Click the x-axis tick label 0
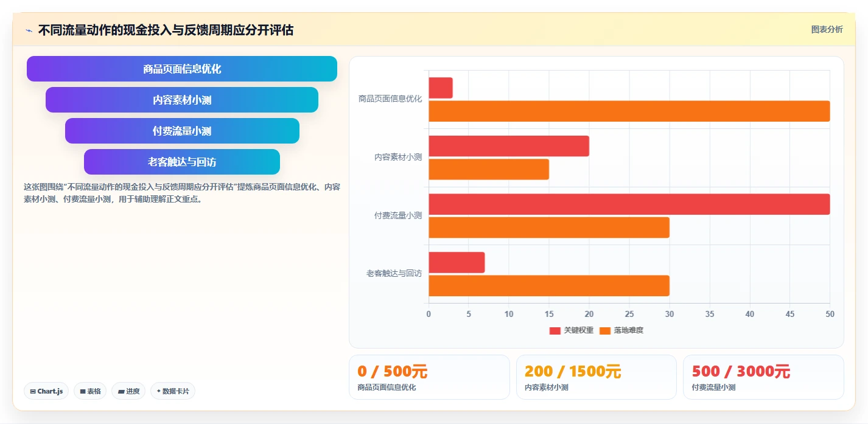The width and height of the screenshot is (868, 424). [x=429, y=314]
